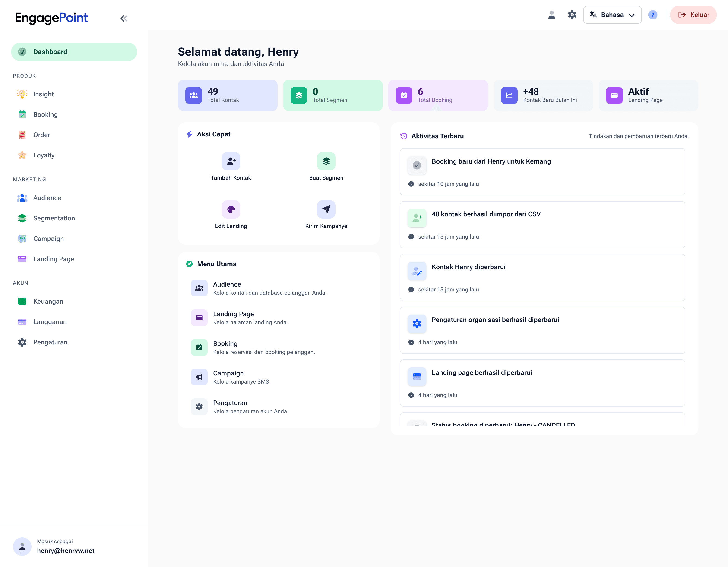
Task: Click the Campaign SMS icon
Action: [x=22, y=239]
